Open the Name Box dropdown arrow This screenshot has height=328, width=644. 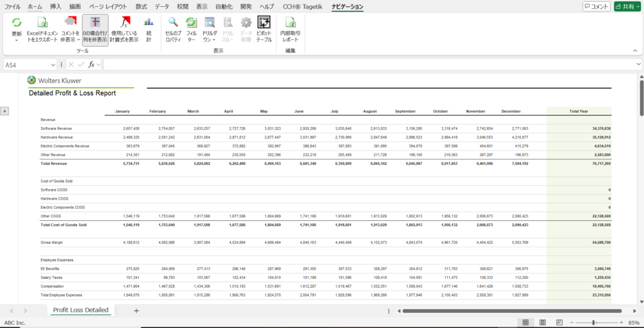pyautogui.click(x=53, y=65)
